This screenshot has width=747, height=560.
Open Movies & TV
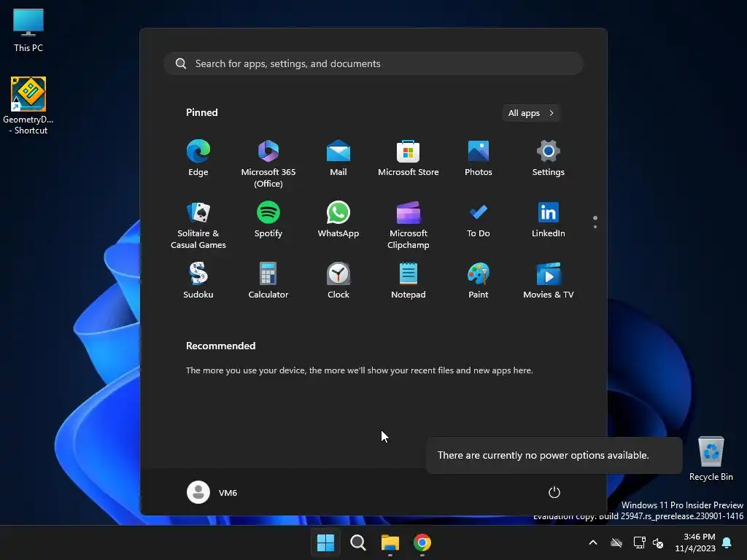pyautogui.click(x=549, y=281)
